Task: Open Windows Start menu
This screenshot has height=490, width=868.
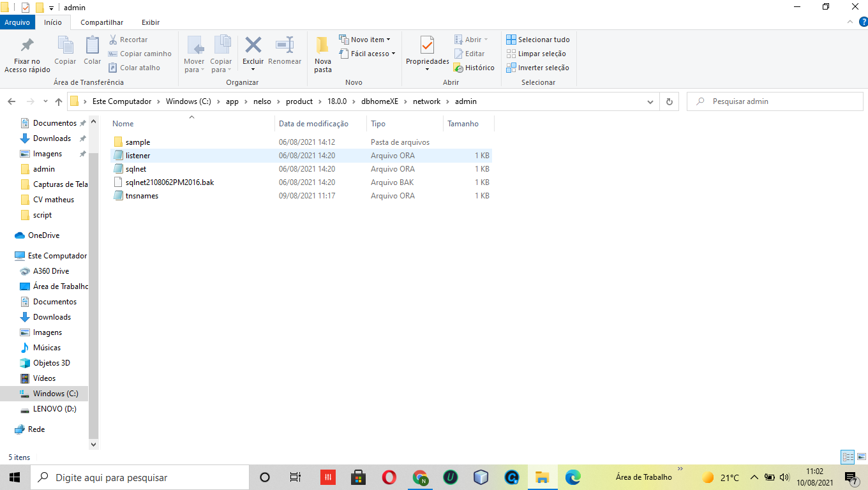Action: [15, 477]
